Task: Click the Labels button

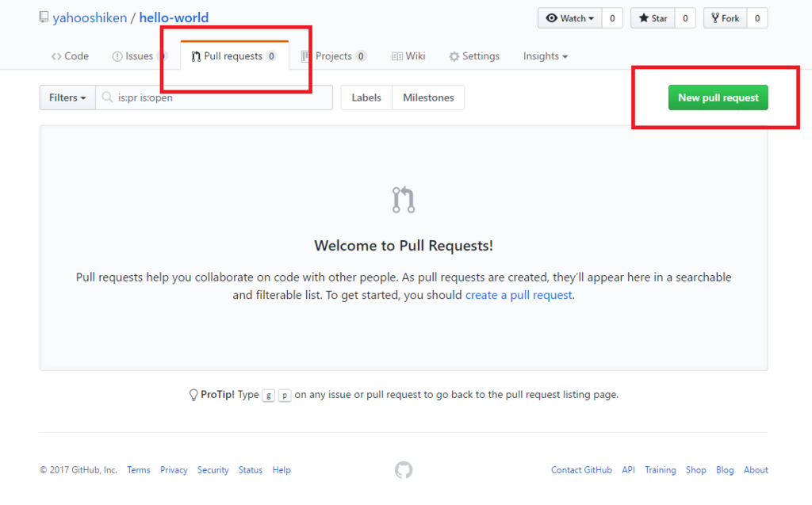Action: pos(366,98)
